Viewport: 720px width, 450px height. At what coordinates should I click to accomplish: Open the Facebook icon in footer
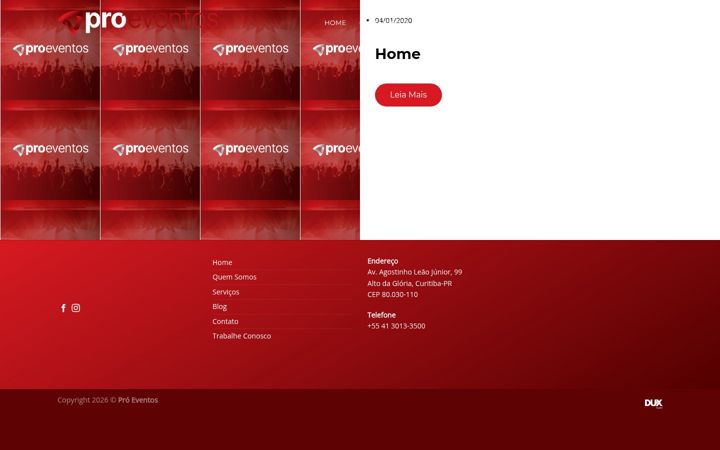tap(63, 308)
